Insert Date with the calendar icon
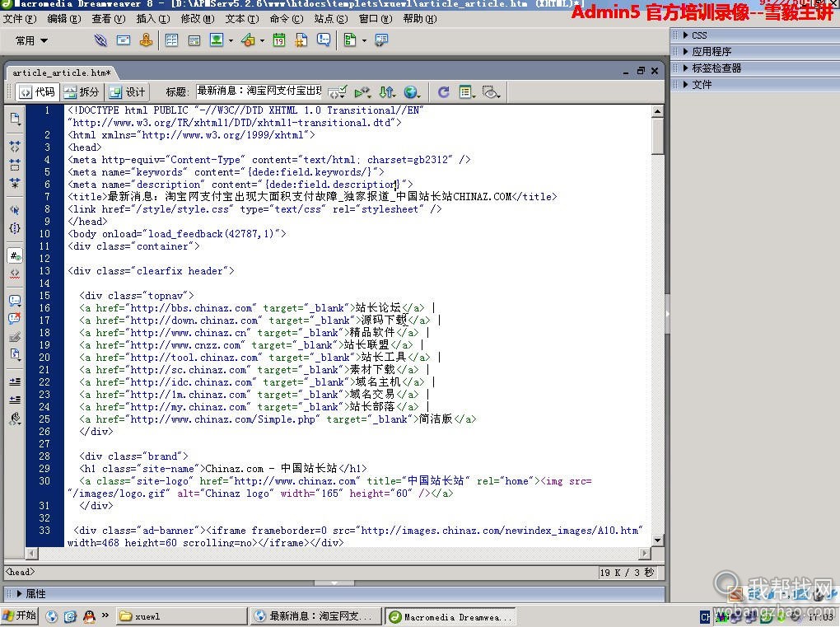Screen dimensions: 840x627 click(x=279, y=40)
